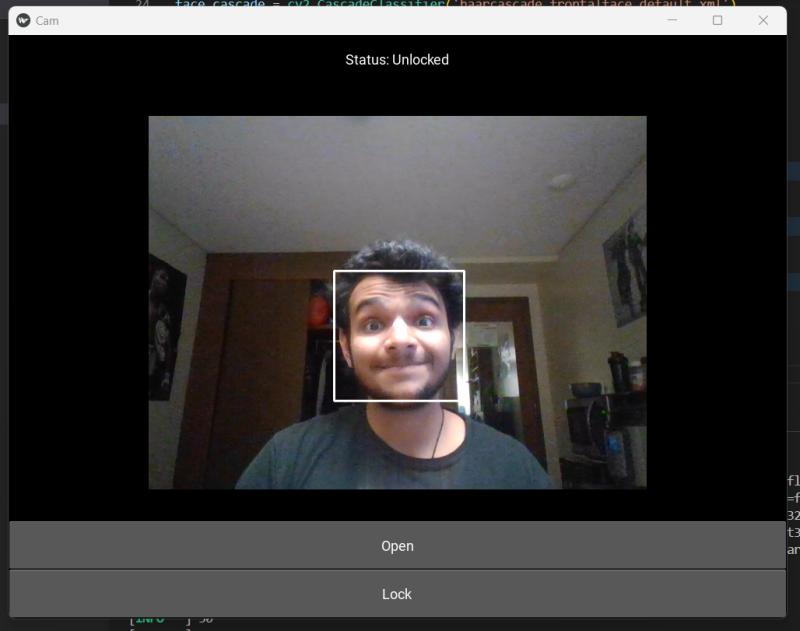Screen dimensions: 800x631
Task: Click the Open button
Action: [397, 546]
